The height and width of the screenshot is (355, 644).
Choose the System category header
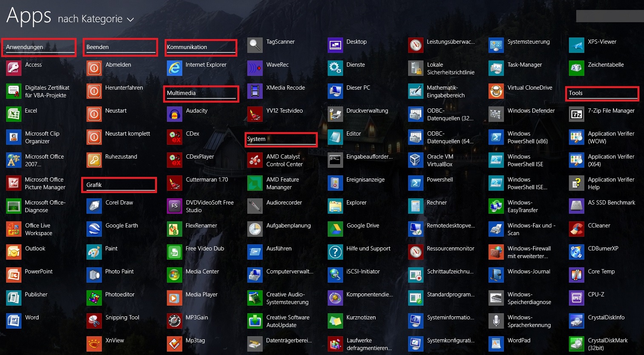click(281, 139)
